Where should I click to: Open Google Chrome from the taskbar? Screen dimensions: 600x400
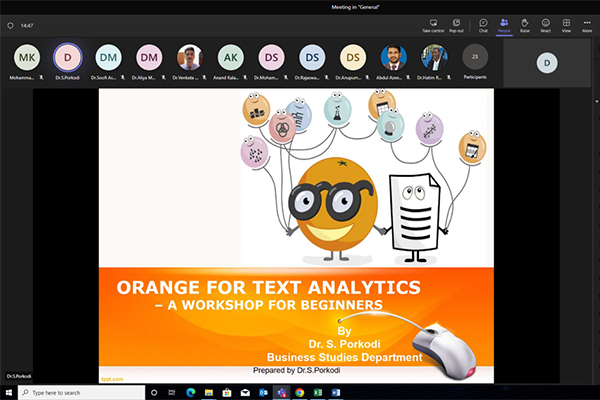point(298,393)
